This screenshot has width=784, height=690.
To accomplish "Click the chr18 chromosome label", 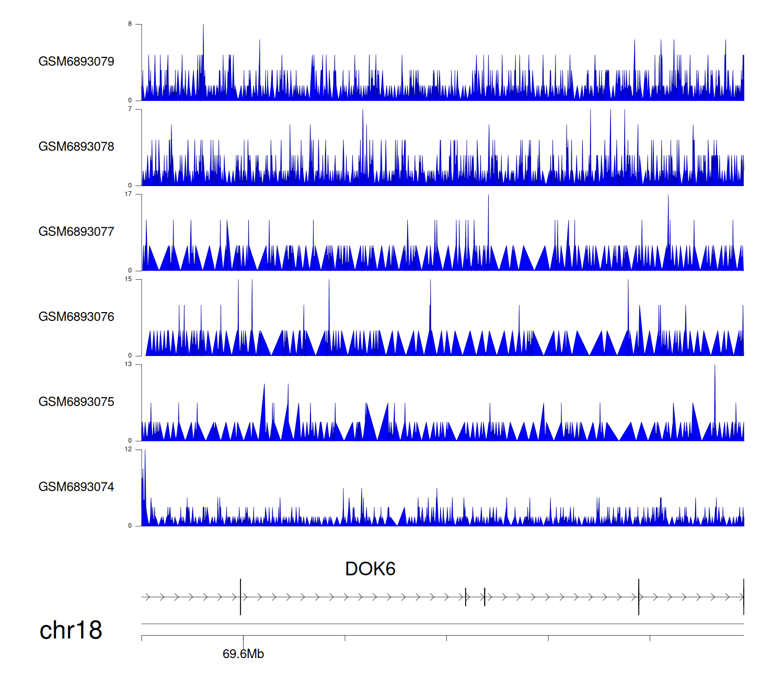I will pos(71,630).
